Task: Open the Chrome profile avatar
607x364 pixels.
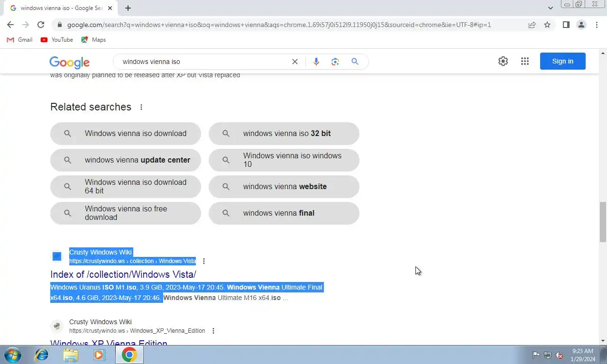Action: coord(581,25)
